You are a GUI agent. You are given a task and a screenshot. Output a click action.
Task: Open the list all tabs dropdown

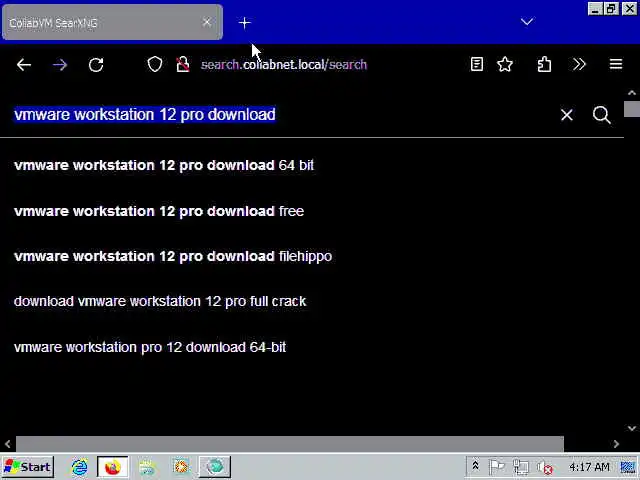pyautogui.click(x=527, y=22)
